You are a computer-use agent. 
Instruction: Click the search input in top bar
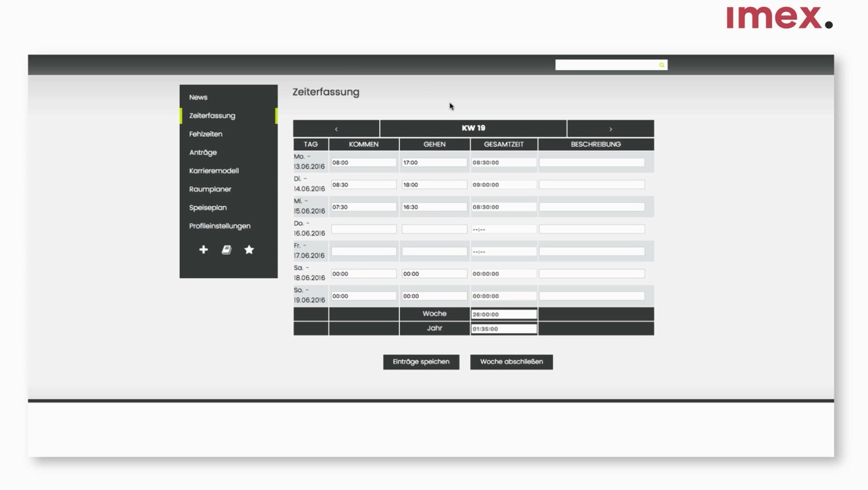(606, 65)
